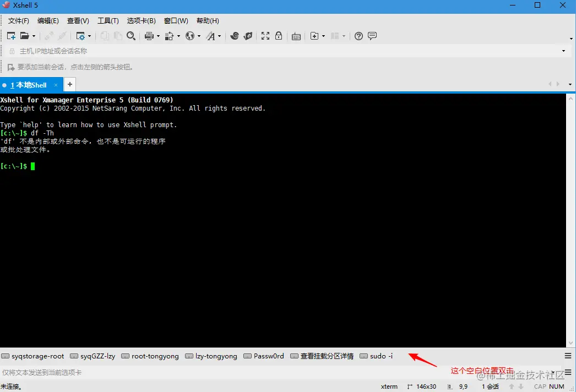Expand the Print dropdown arrow
576x392 pixels.
159,36
